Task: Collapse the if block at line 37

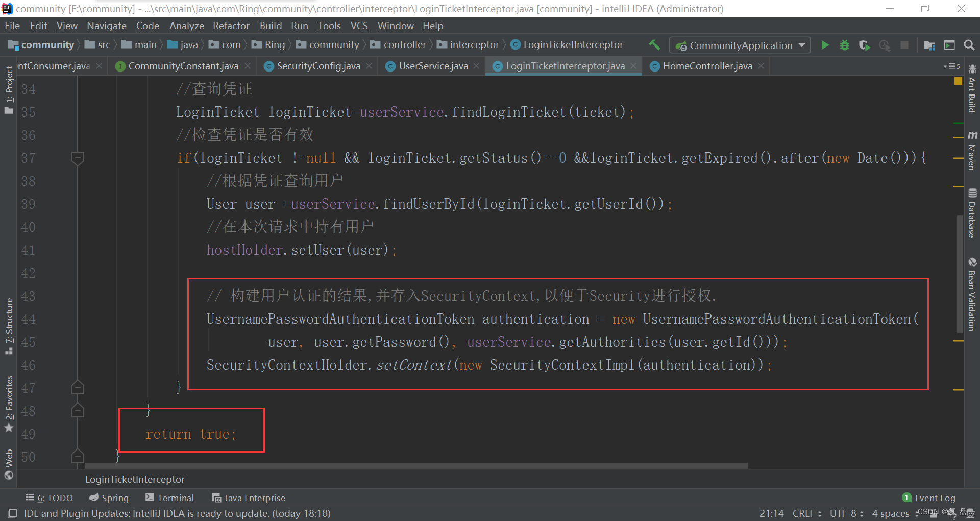Action: click(78, 158)
